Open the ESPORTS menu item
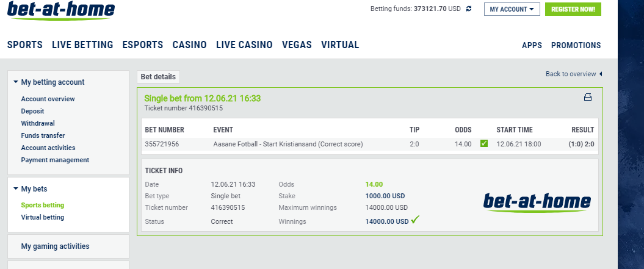Screen dimensions: 644x269 (x=143, y=45)
